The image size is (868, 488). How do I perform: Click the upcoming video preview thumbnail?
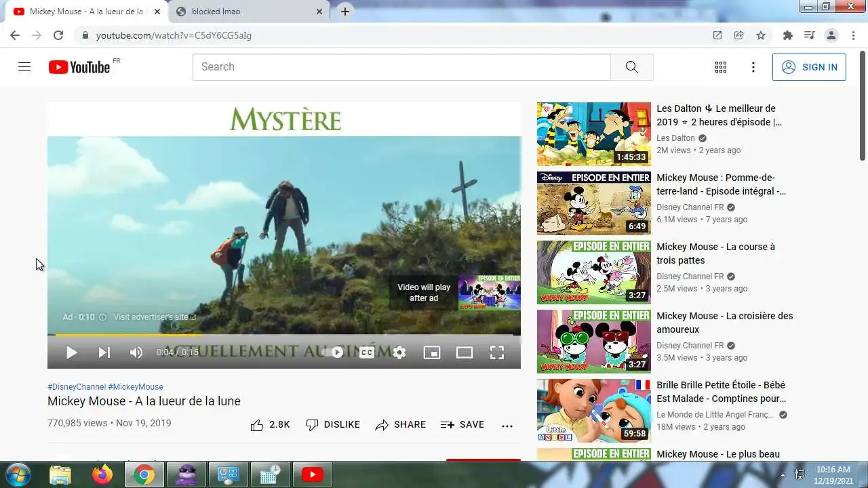(490, 292)
